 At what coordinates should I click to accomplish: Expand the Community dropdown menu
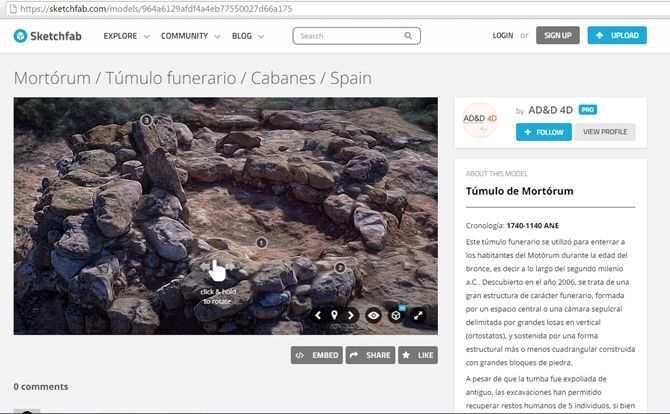tap(190, 36)
